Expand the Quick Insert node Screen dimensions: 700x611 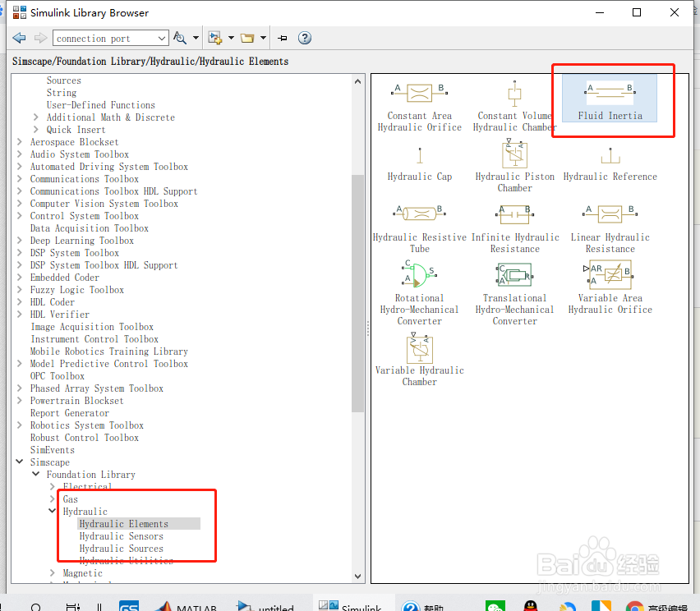coord(35,130)
